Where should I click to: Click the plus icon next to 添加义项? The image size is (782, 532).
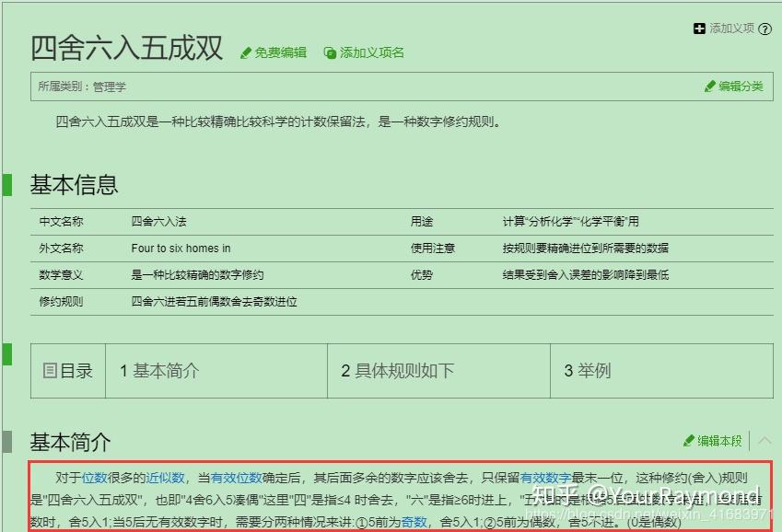point(699,29)
